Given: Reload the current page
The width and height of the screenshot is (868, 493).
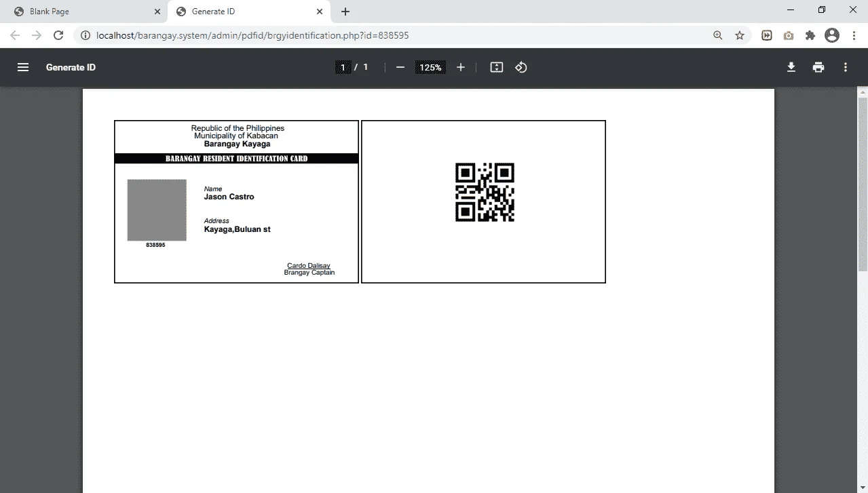Looking at the screenshot, I should pos(58,35).
